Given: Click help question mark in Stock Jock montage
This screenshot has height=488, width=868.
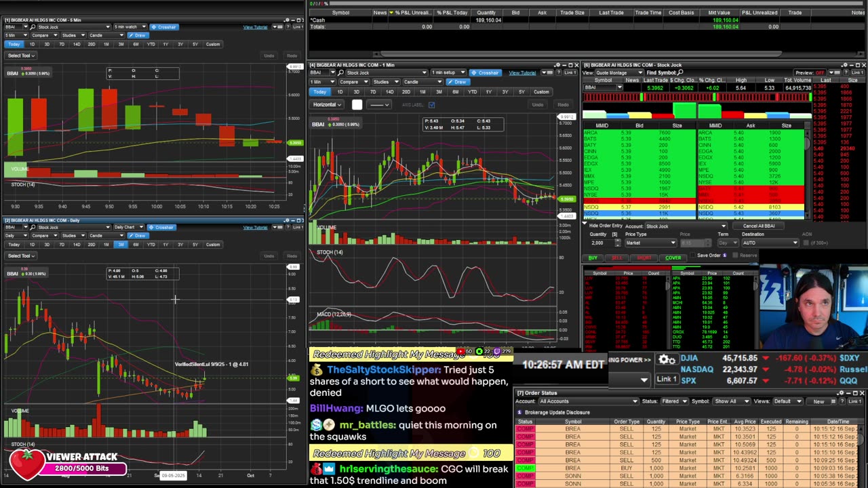Looking at the screenshot, I should click(x=846, y=73).
